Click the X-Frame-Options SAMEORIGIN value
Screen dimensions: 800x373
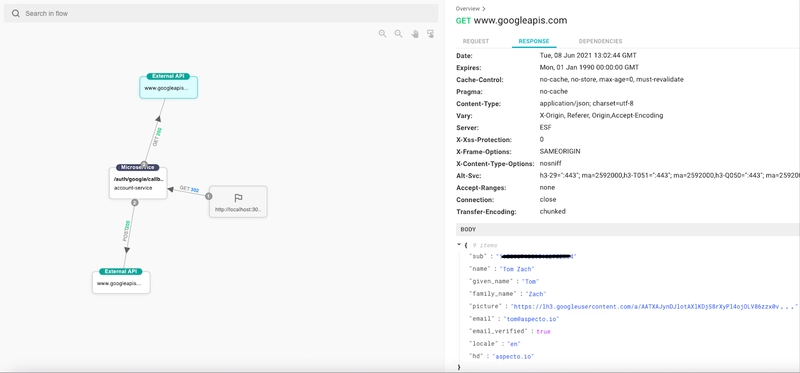click(x=560, y=152)
